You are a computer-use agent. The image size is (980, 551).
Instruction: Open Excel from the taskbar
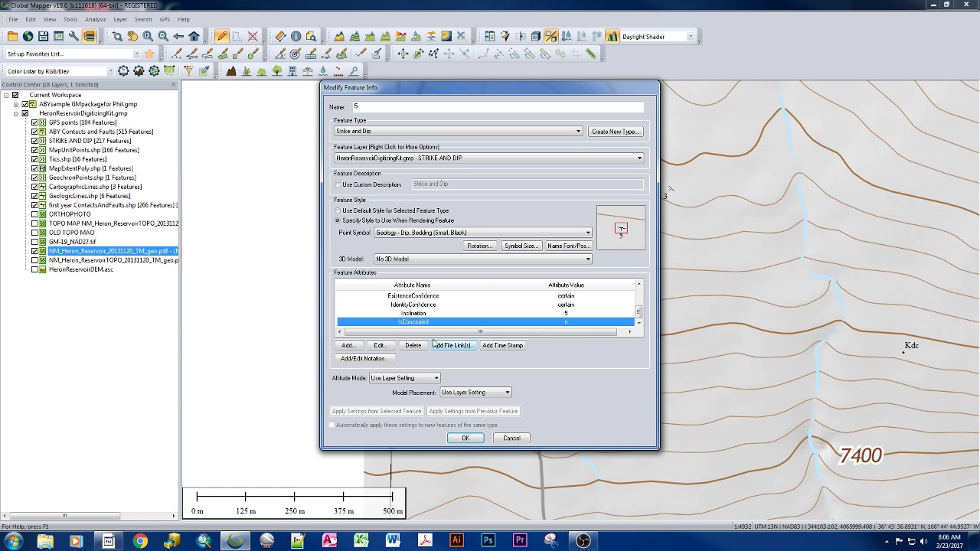pos(361,541)
